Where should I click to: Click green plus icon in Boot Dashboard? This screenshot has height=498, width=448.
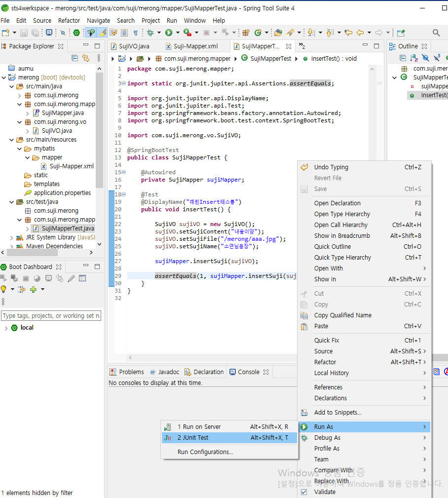coord(33,289)
